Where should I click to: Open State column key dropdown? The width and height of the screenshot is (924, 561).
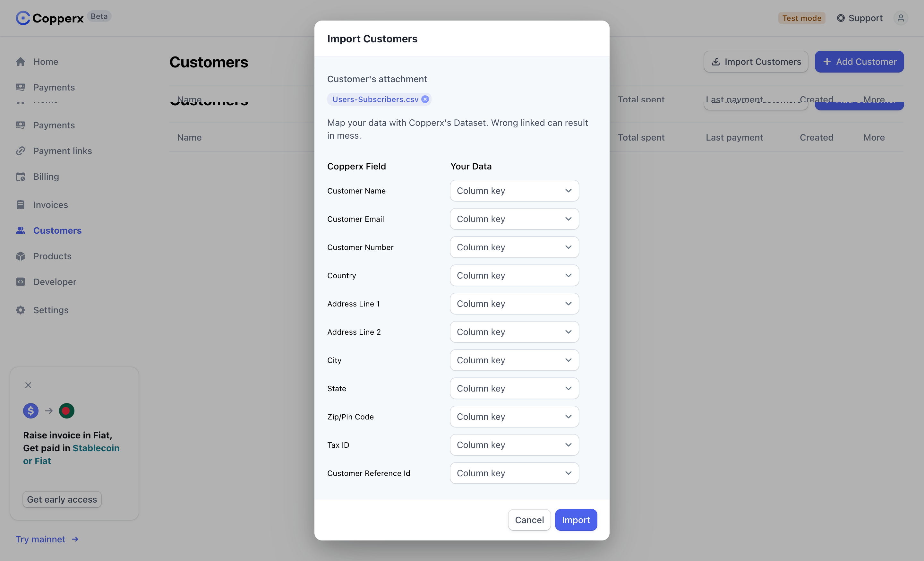[514, 389]
